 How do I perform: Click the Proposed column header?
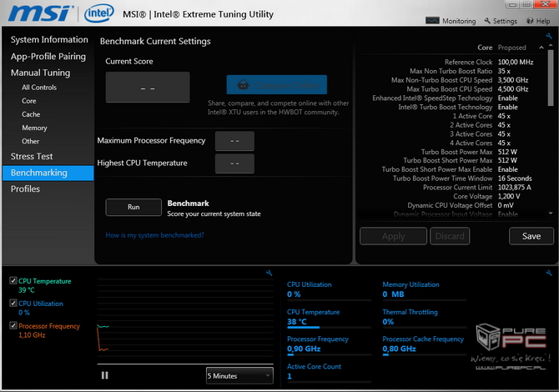pos(512,48)
